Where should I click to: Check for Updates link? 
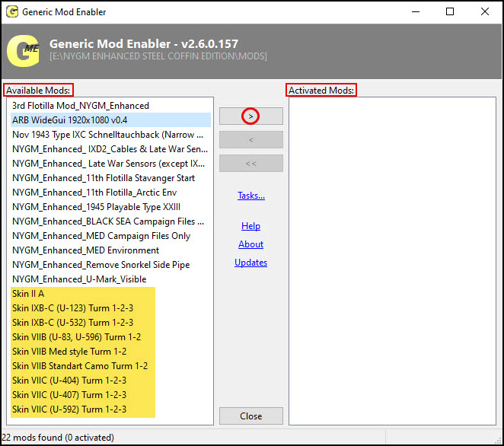250,263
